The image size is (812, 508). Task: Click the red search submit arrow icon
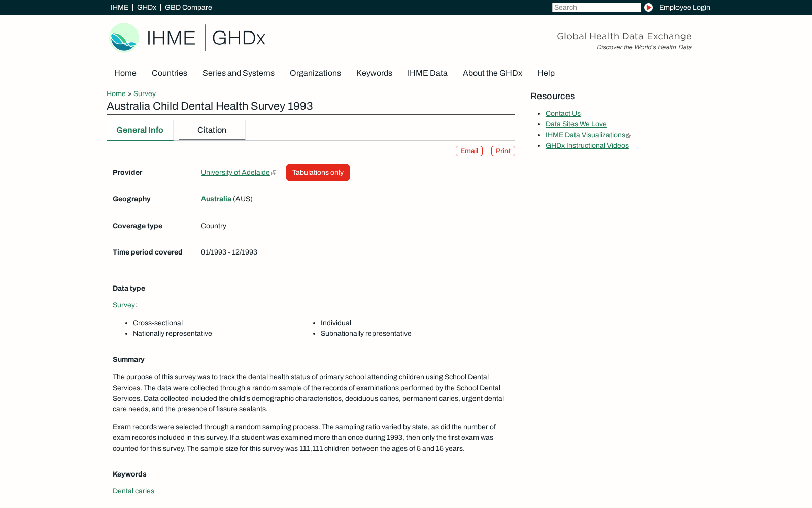(648, 7)
